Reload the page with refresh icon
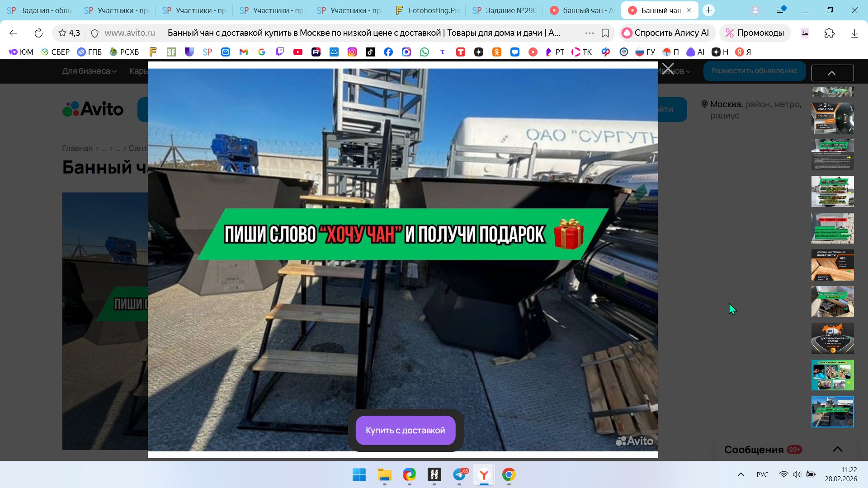The width and height of the screenshot is (868, 488). (x=38, y=33)
